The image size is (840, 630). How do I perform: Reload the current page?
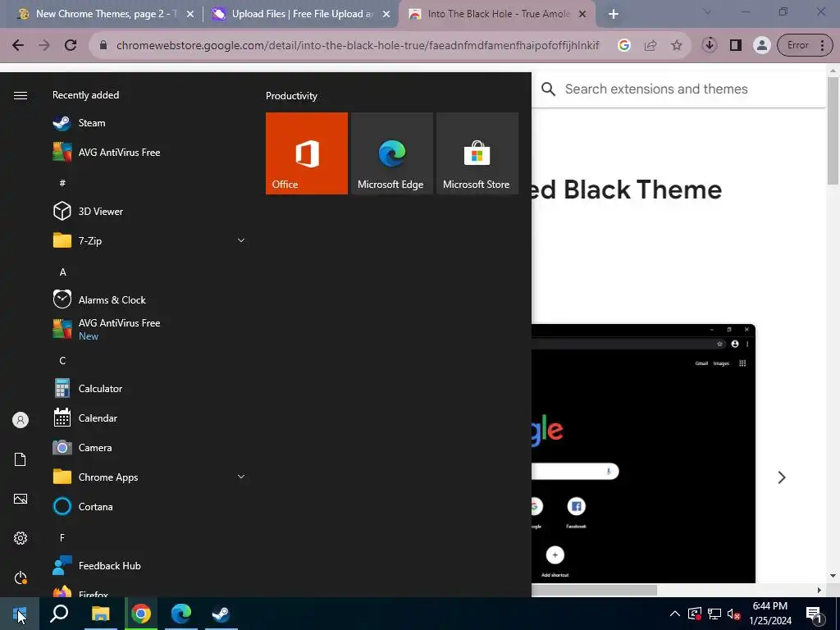pos(71,45)
